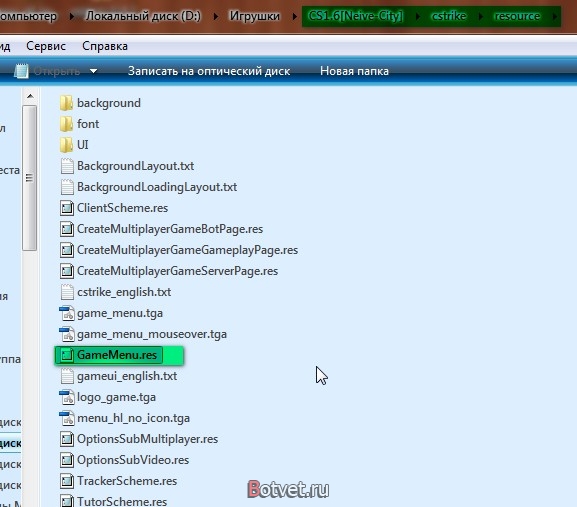Click the ClientScheme.res file icon
Image resolution: width=577 pixels, height=507 pixels.
[x=67, y=208]
